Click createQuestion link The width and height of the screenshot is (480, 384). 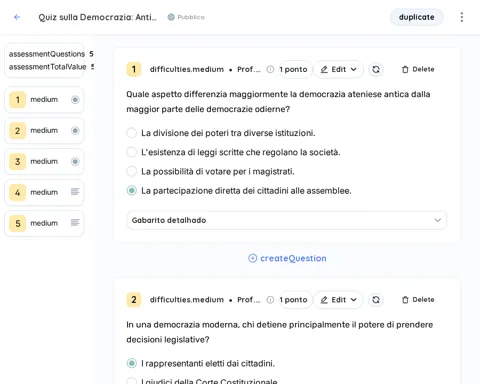(x=287, y=258)
